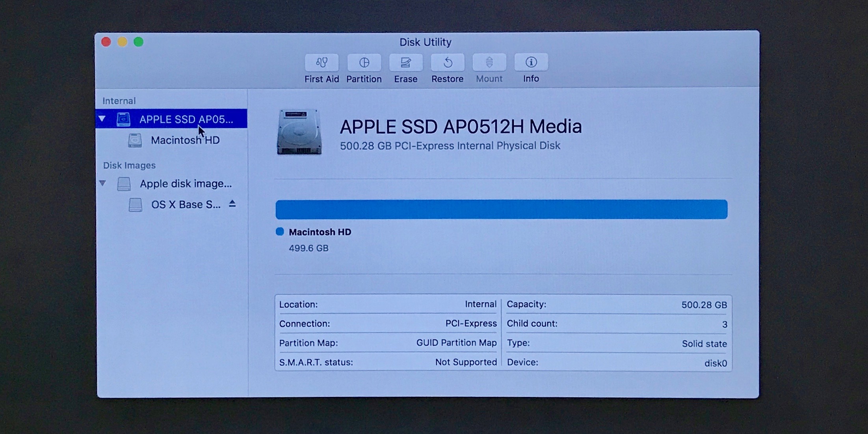868x434 pixels.
Task: Collapse the Apple disk image tree
Action: click(x=103, y=183)
